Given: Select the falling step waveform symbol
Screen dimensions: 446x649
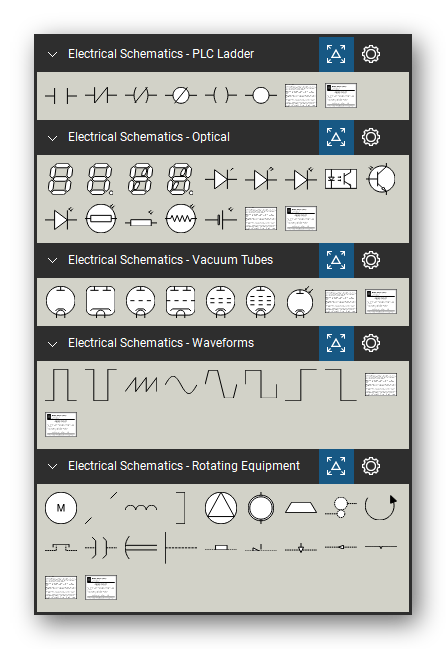Looking at the screenshot, I should click(341, 385).
